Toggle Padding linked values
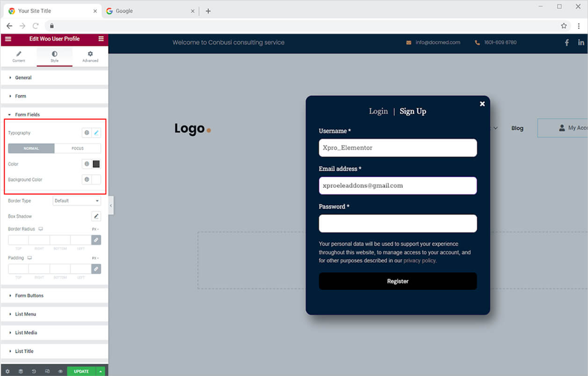The height and width of the screenshot is (376, 588). pyautogui.click(x=96, y=269)
